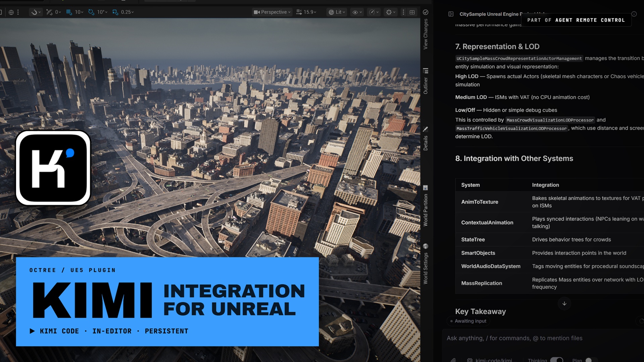Open the Lit view mode dropdown

pyautogui.click(x=337, y=12)
